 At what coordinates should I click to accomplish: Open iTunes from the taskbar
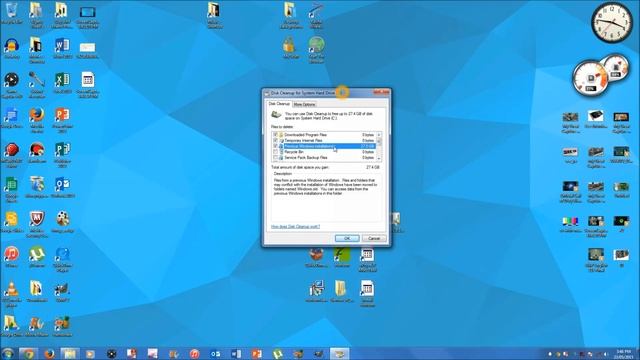click(194, 354)
